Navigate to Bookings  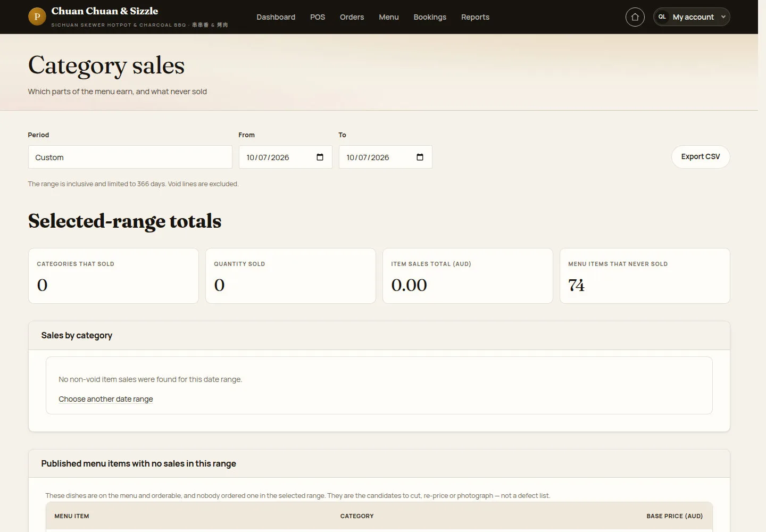point(430,17)
